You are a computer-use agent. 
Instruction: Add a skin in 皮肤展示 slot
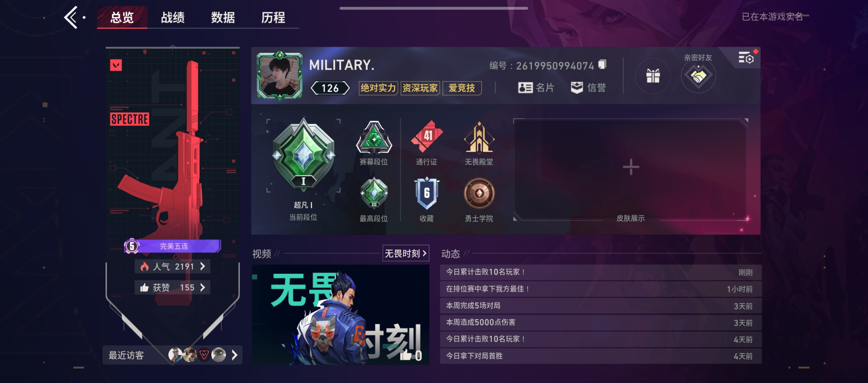(x=630, y=167)
